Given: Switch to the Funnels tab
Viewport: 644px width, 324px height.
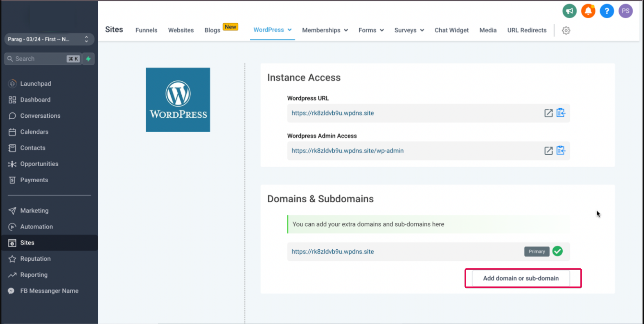Looking at the screenshot, I should [146, 30].
